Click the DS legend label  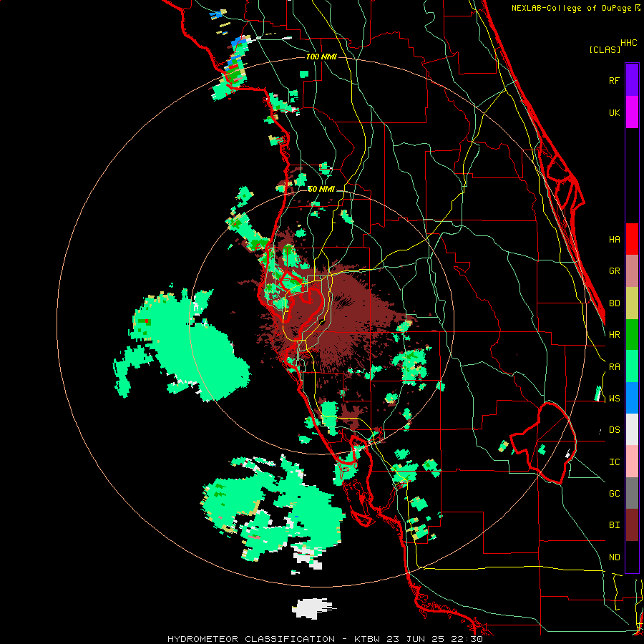[x=614, y=430]
